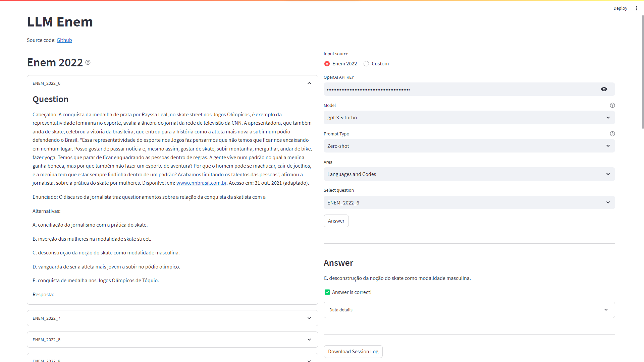Collapse ENEM_2022_6 using chevron icon
This screenshot has height=362, width=644.
pyautogui.click(x=309, y=83)
